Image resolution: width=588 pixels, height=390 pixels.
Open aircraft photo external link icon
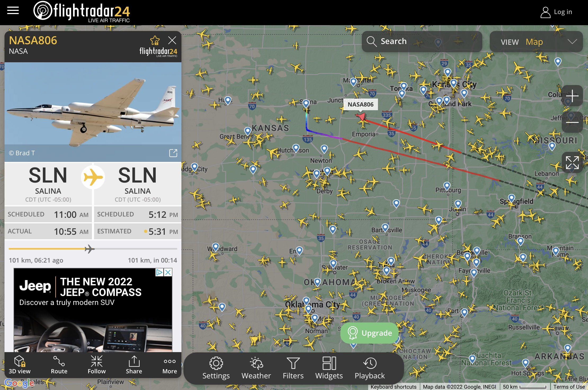173,153
